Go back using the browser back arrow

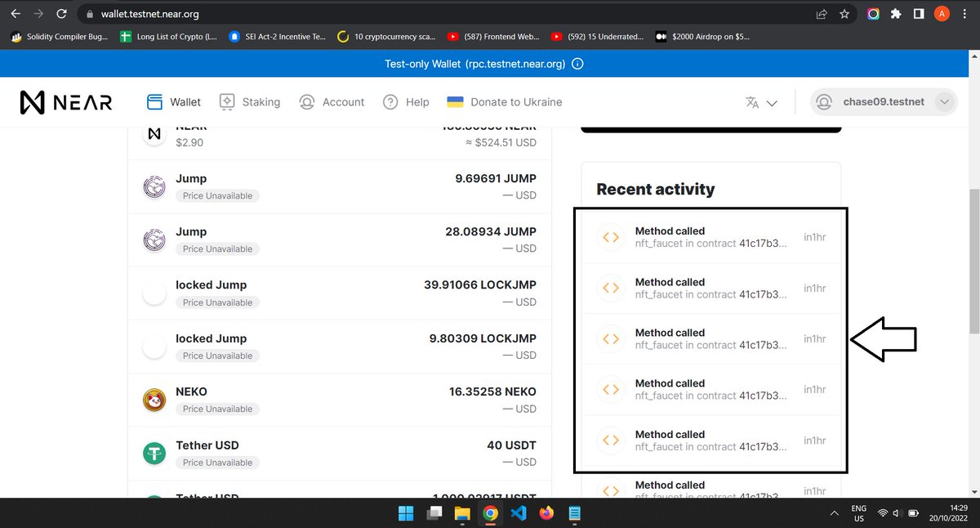pyautogui.click(x=15, y=14)
